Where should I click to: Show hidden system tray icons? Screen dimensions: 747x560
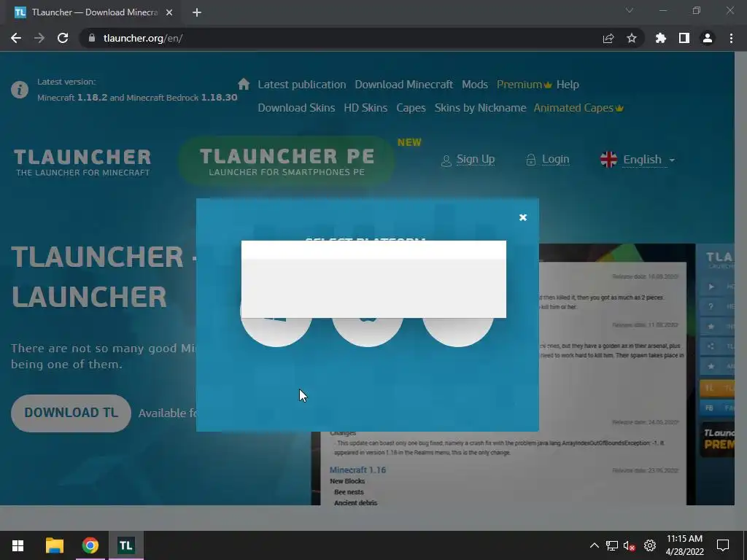[594, 545]
